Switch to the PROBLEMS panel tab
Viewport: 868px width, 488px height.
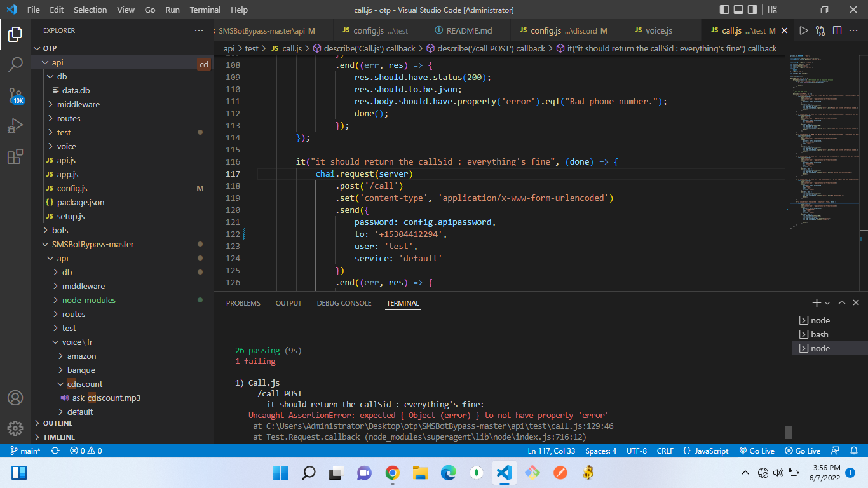coord(243,303)
